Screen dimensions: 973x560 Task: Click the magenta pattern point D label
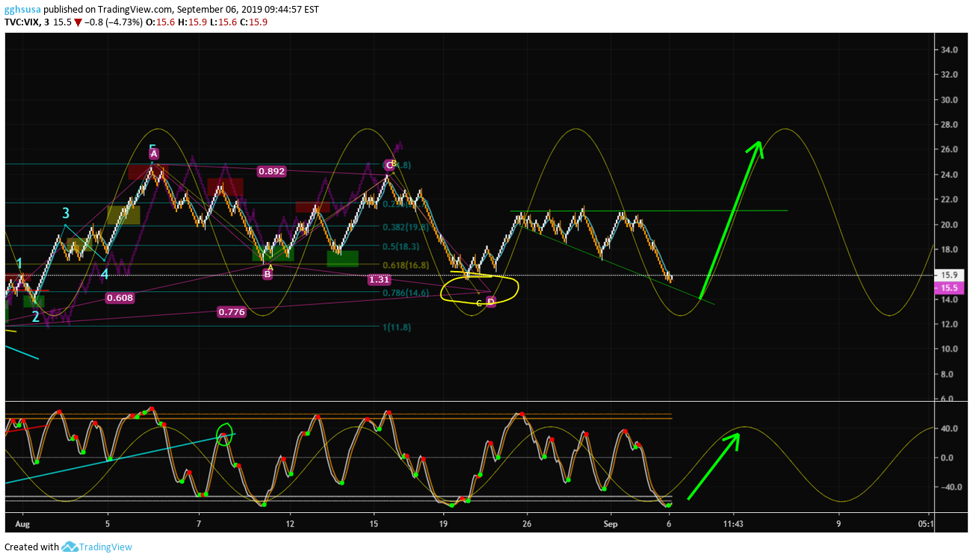pos(491,302)
